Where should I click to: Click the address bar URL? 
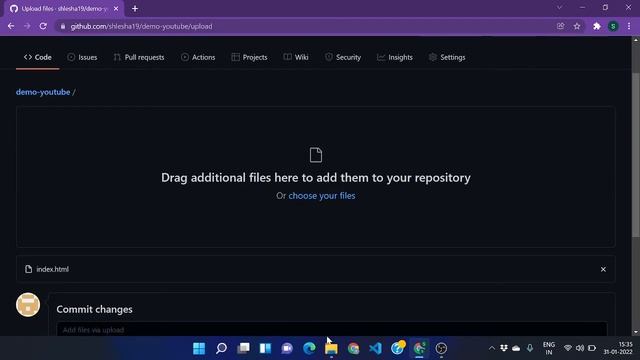(x=141, y=26)
